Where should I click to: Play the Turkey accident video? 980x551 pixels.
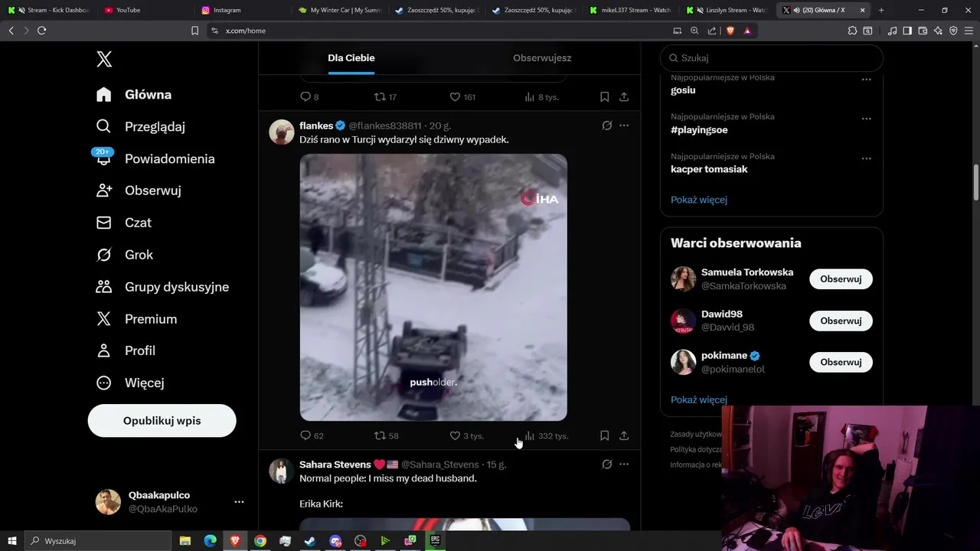click(x=433, y=287)
